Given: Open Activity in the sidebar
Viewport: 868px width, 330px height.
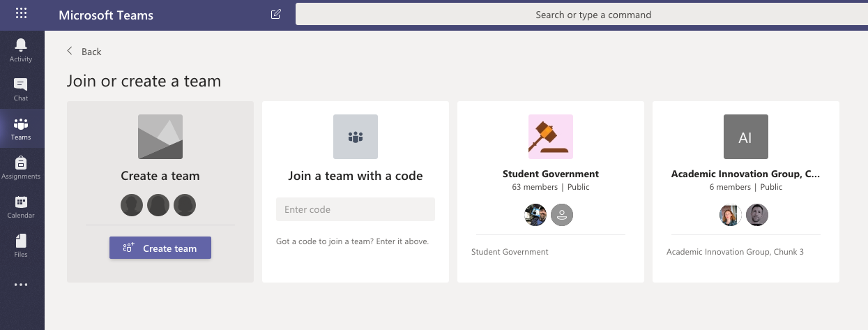Looking at the screenshot, I should coord(21,50).
